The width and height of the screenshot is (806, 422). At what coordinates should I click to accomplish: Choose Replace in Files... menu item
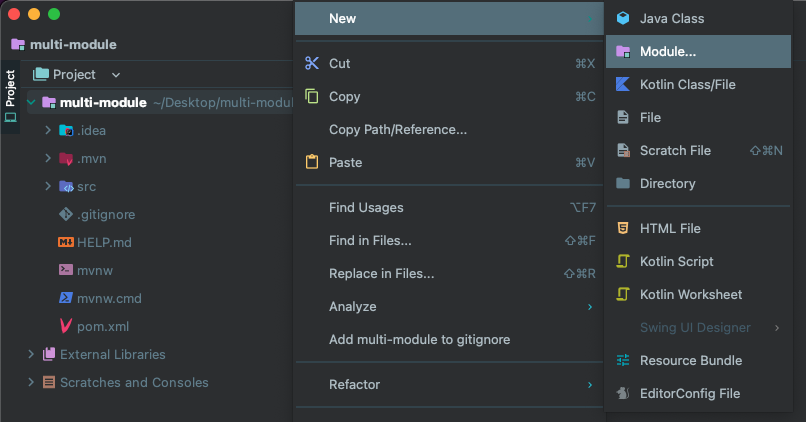coord(449,273)
